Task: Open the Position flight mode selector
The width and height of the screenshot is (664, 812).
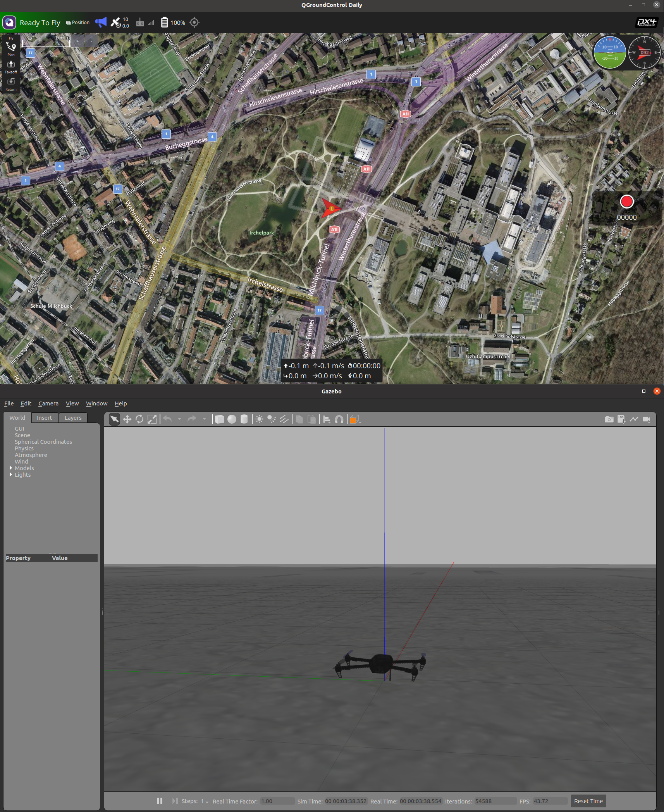Action: [78, 22]
